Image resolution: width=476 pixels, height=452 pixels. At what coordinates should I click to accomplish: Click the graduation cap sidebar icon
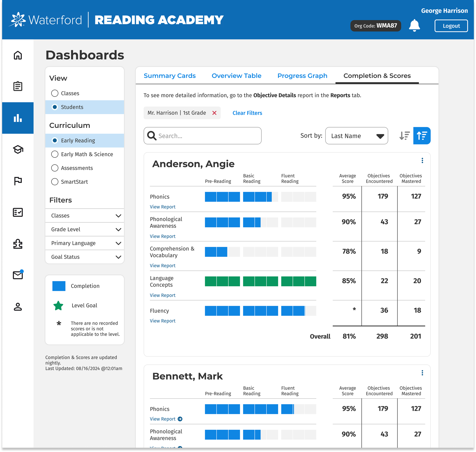pyautogui.click(x=18, y=150)
